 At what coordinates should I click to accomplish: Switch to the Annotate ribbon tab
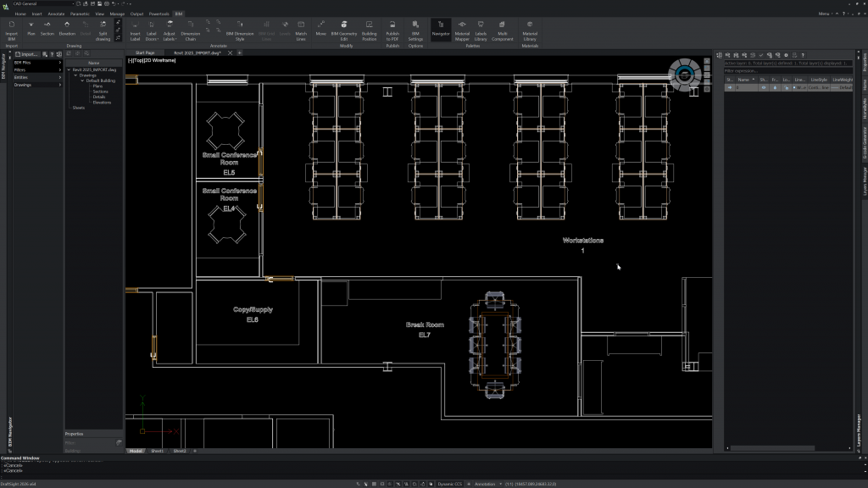click(x=57, y=14)
